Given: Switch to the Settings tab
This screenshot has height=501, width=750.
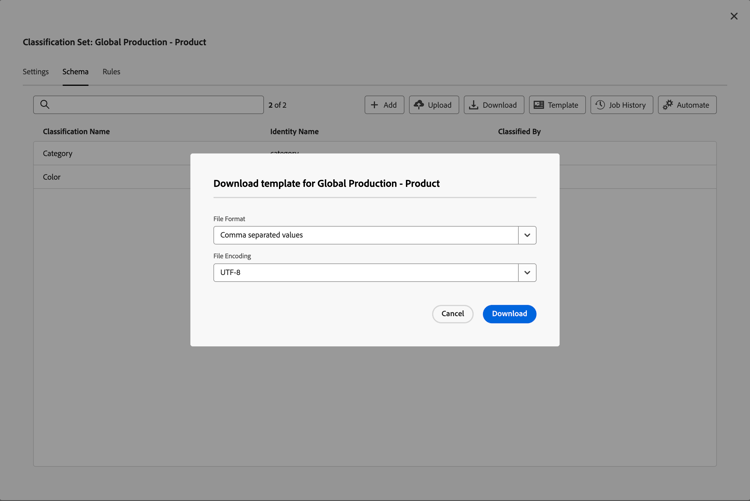Looking at the screenshot, I should click(36, 72).
